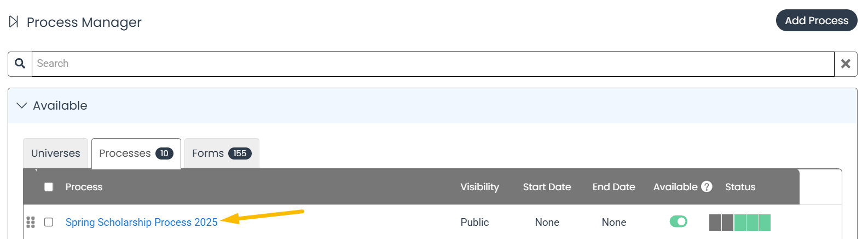Open the Spring Scholarship Process 2025 link
868x239 pixels.
click(141, 222)
